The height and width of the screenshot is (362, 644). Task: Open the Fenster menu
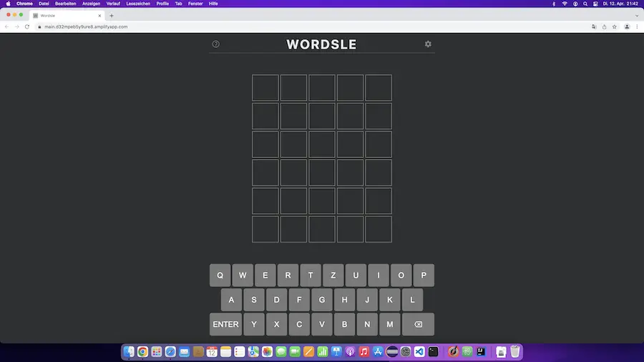195,4
